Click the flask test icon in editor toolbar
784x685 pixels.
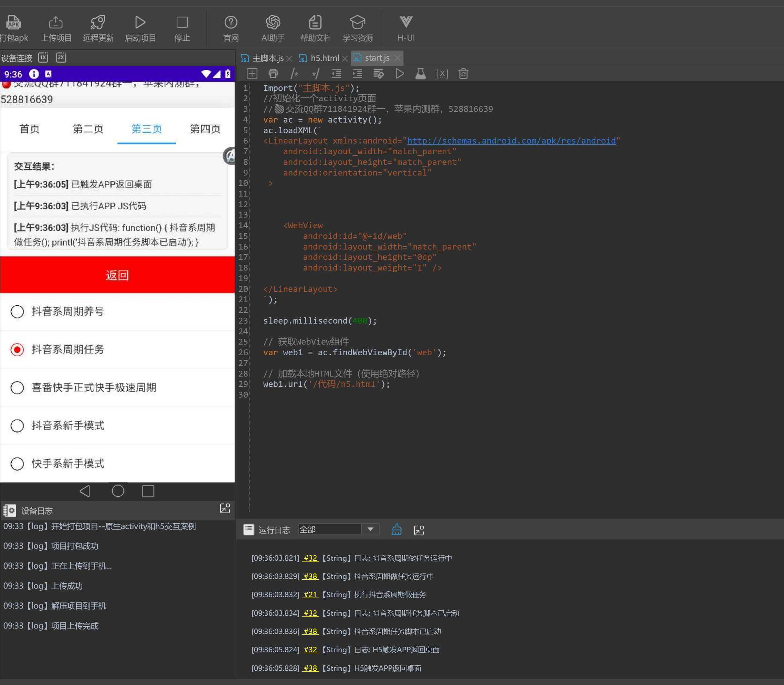[x=421, y=73]
